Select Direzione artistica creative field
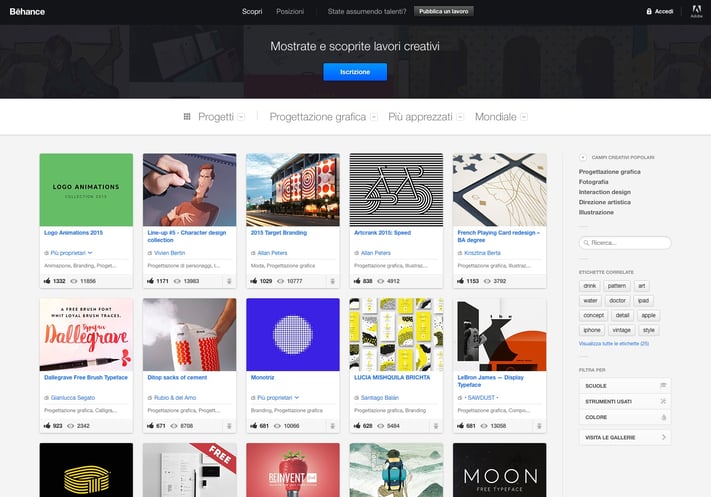The height and width of the screenshot is (497, 711). tap(604, 202)
